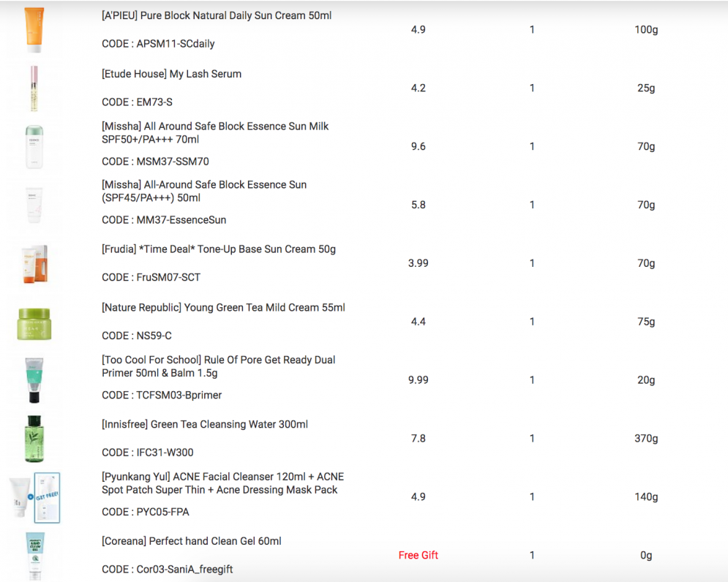This screenshot has height=582, width=728.
Task: Open the Pyunkang Yul ACNE Facial Cleanser product link
Action: 223,483
